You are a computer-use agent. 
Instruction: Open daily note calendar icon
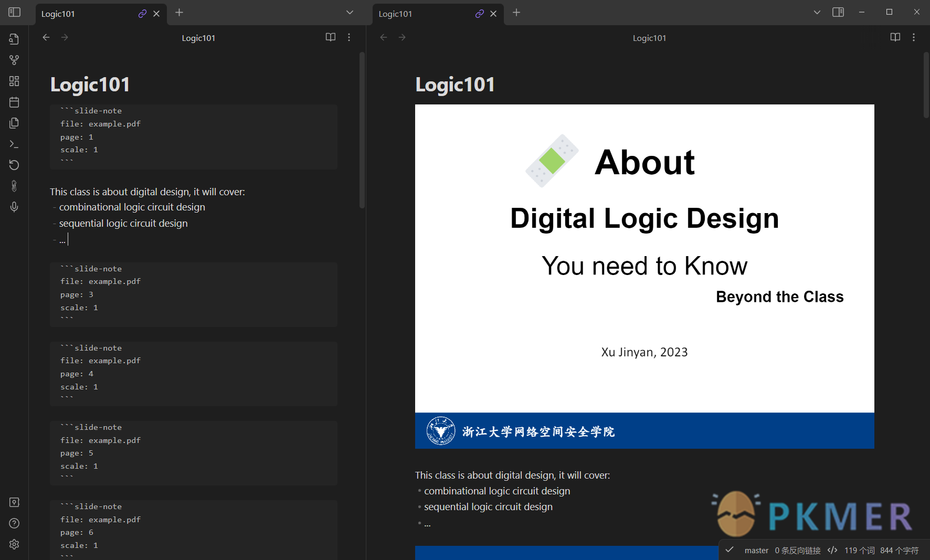tap(14, 102)
